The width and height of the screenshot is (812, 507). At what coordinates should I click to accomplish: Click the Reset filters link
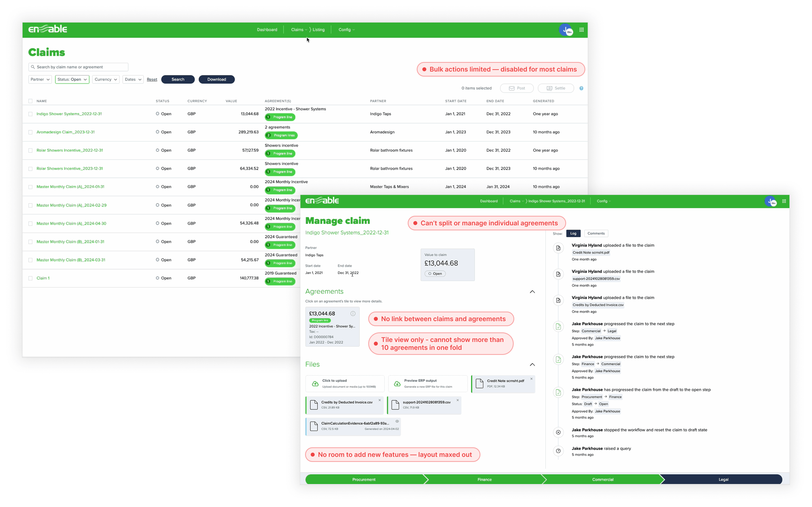coord(152,79)
